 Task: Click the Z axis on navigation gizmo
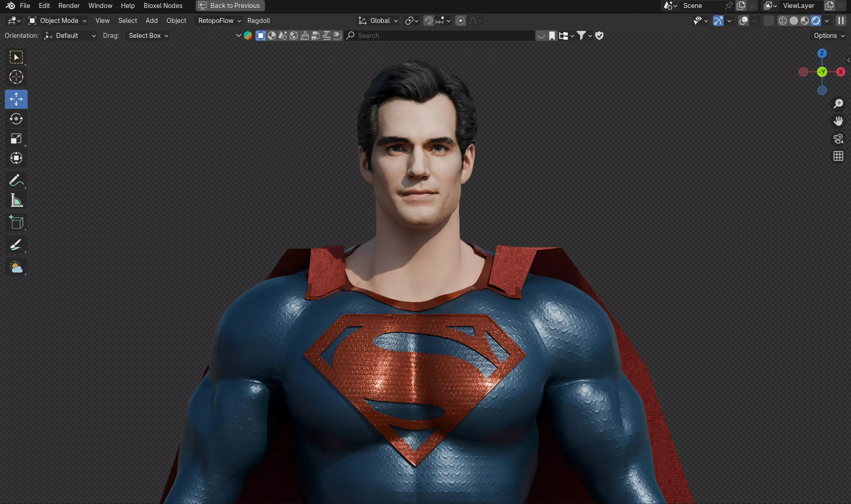[x=822, y=53]
